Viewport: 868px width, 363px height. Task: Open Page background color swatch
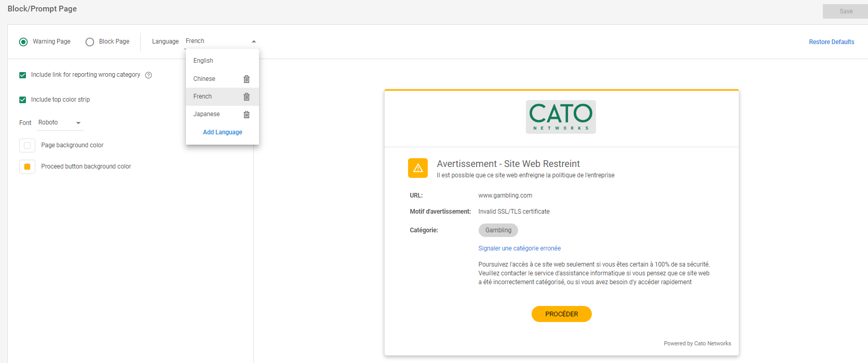pyautogui.click(x=27, y=145)
